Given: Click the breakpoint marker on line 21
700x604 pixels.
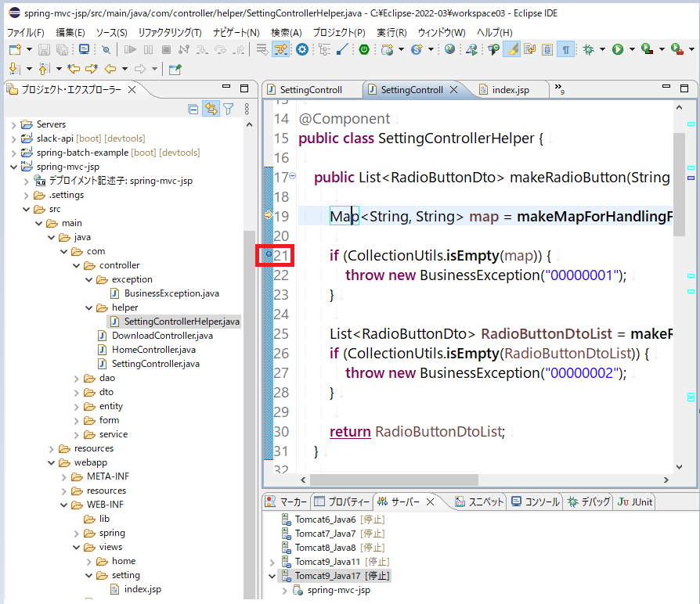Looking at the screenshot, I should tap(269, 254).
